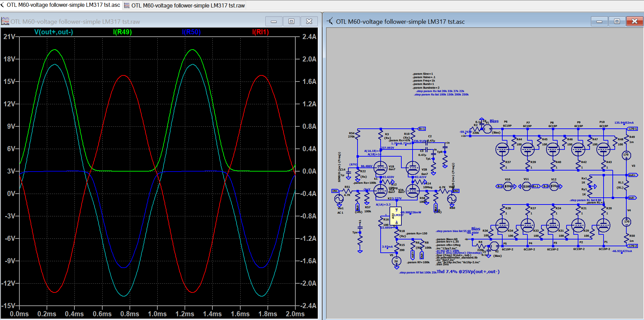Screen dimensions: 644x320
Task: Select resistor R16 100 near LM317
Action: point(381,222)
